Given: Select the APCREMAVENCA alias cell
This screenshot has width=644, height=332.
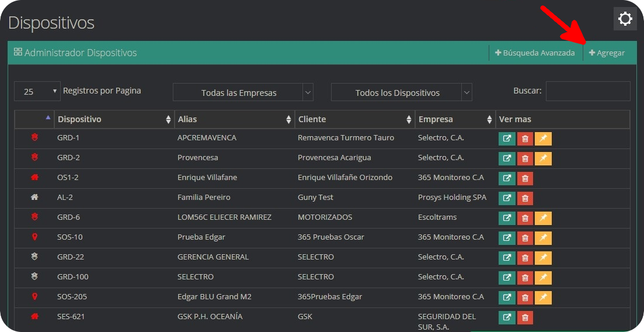Looking at the screenshot, I should [x=207, y=138].
